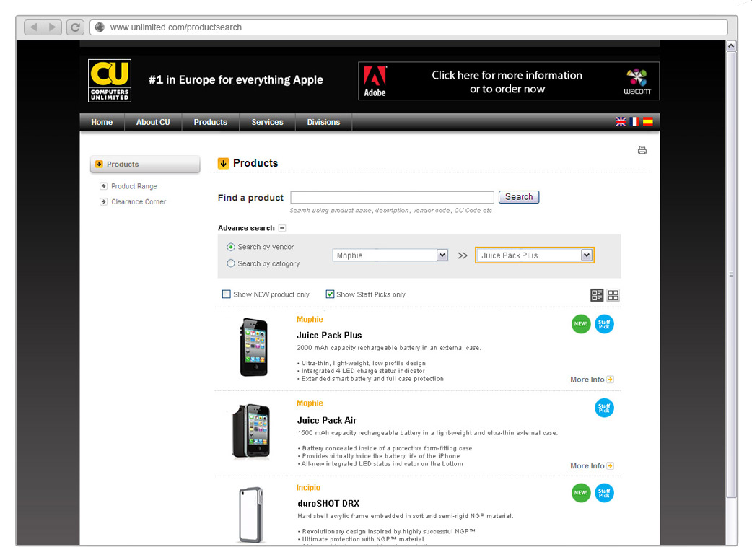Open the CU Computers Unlimited logo
The height and width of the screenshot is (560, 752).
tap(110, 81)
